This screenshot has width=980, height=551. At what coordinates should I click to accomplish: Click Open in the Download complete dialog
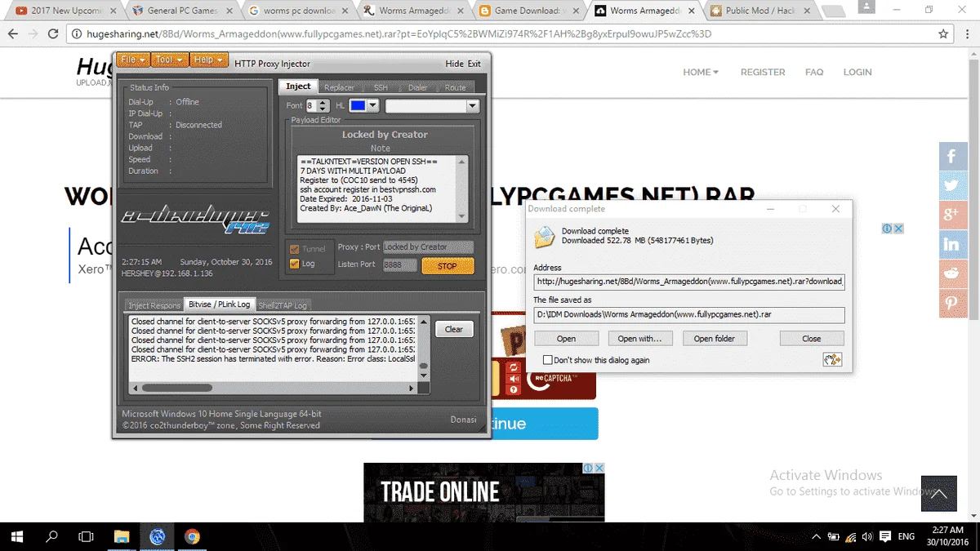[566, 339]
